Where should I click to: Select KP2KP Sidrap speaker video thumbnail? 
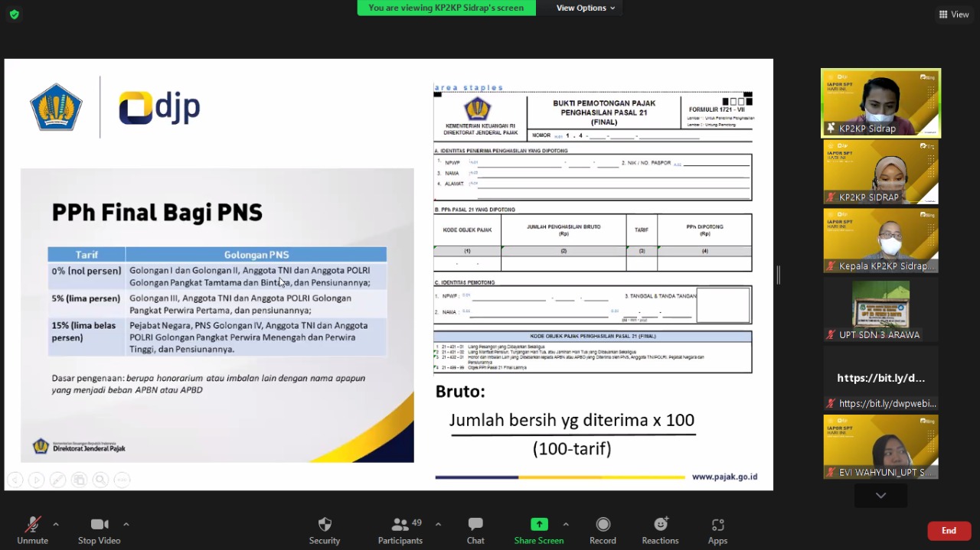tap(880, 103)
